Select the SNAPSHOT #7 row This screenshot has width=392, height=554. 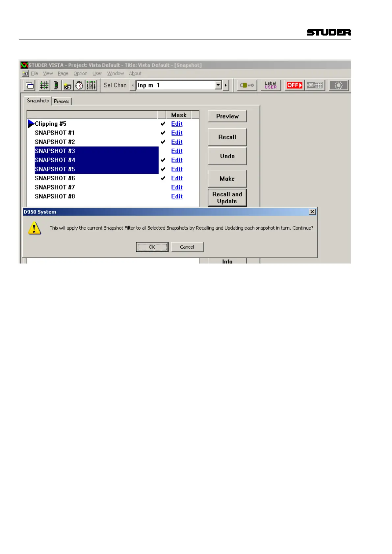click(x=96, y=187)
